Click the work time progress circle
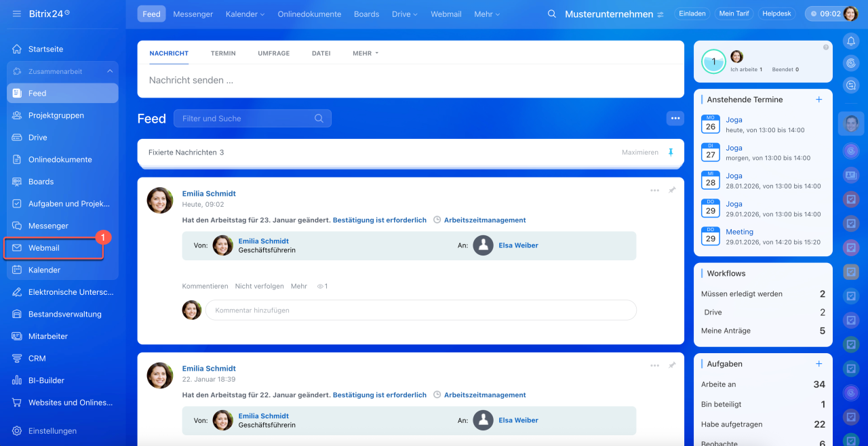This screenshot has height=446, width=868. pos(713,62)
